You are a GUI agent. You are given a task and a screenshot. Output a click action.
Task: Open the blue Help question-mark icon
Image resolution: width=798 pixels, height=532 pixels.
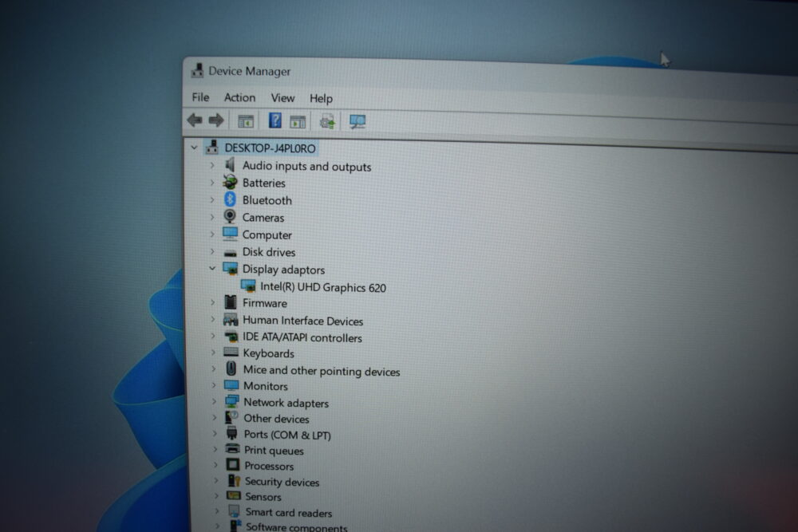click(x=275, y=120)
